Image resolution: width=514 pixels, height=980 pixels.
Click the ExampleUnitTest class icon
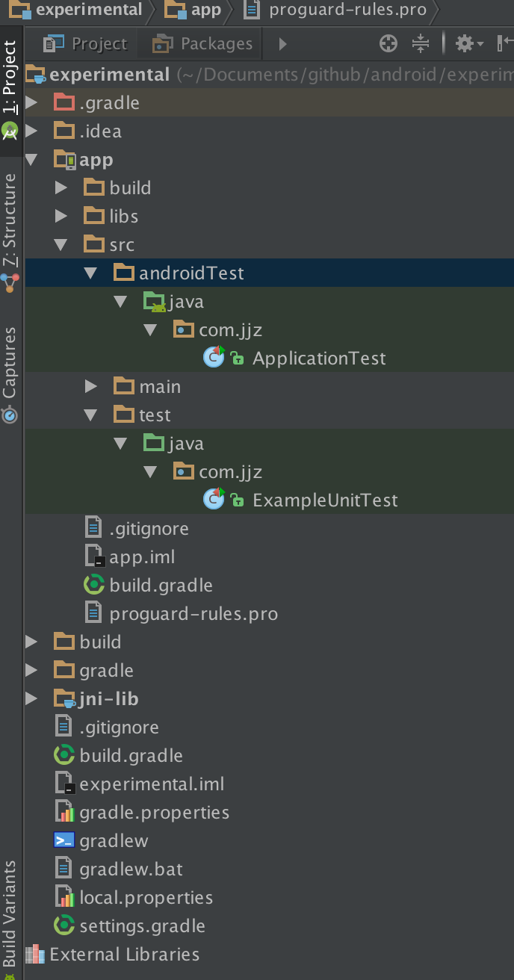pos(214,500)
